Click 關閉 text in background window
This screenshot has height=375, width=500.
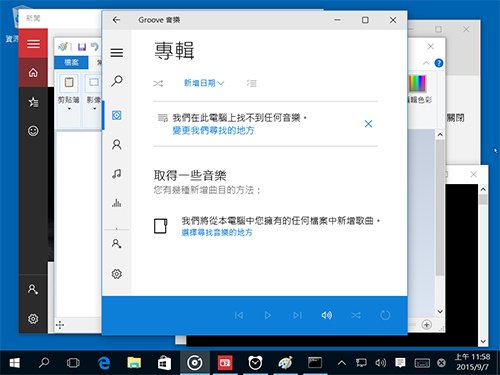pyautogui.click(x=455, y=118)
